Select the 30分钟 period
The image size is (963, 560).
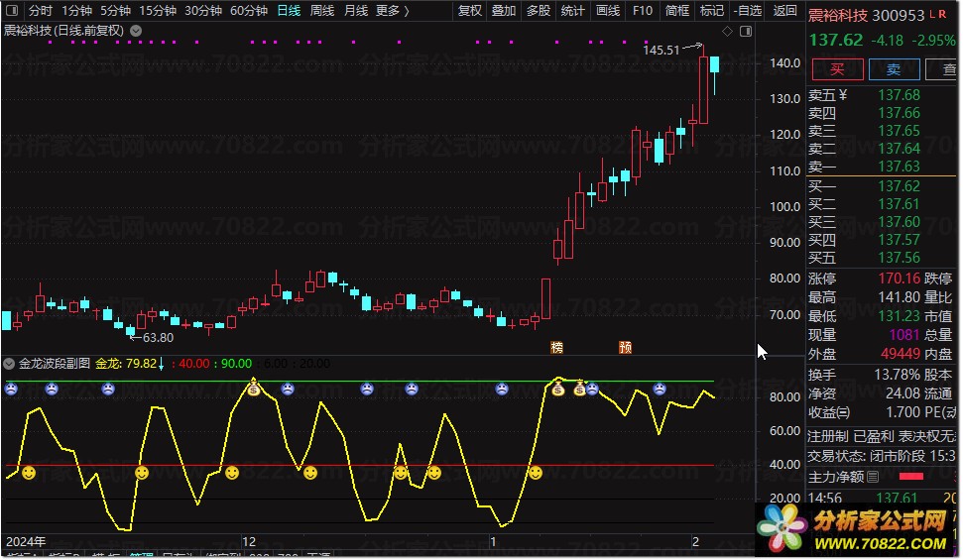pyautogui.click(x=203, y=11)
